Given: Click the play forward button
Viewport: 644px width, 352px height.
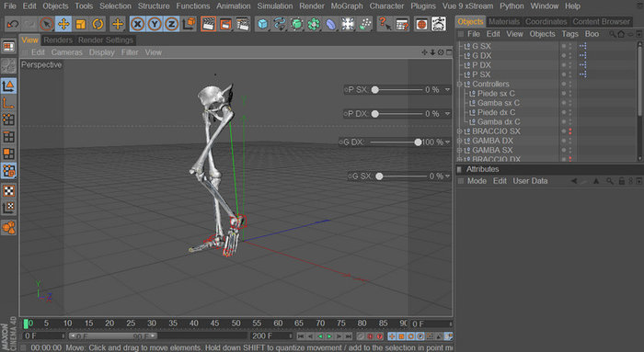Looking at the screenshot, I should coord(329,336).
